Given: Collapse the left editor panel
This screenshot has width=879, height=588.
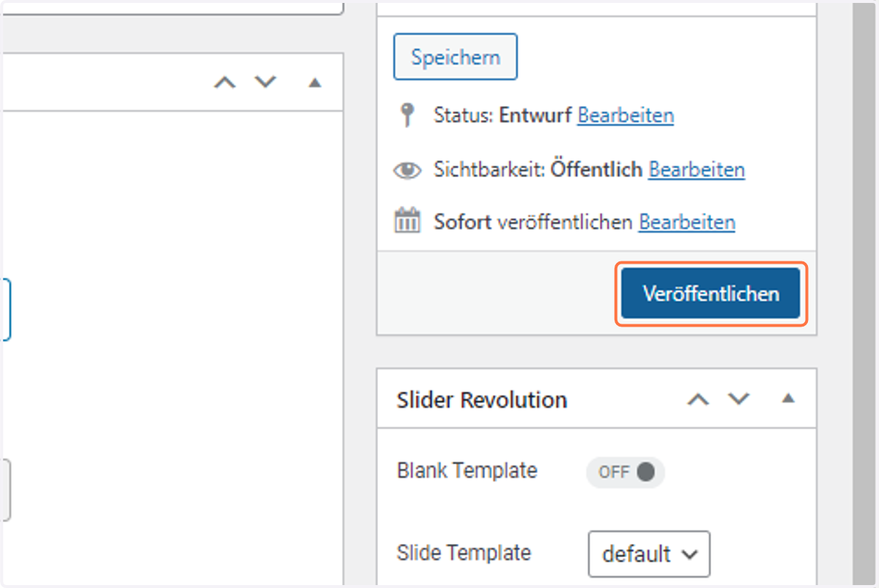Looking at the screenshot, I should click(x=315, y=83).
